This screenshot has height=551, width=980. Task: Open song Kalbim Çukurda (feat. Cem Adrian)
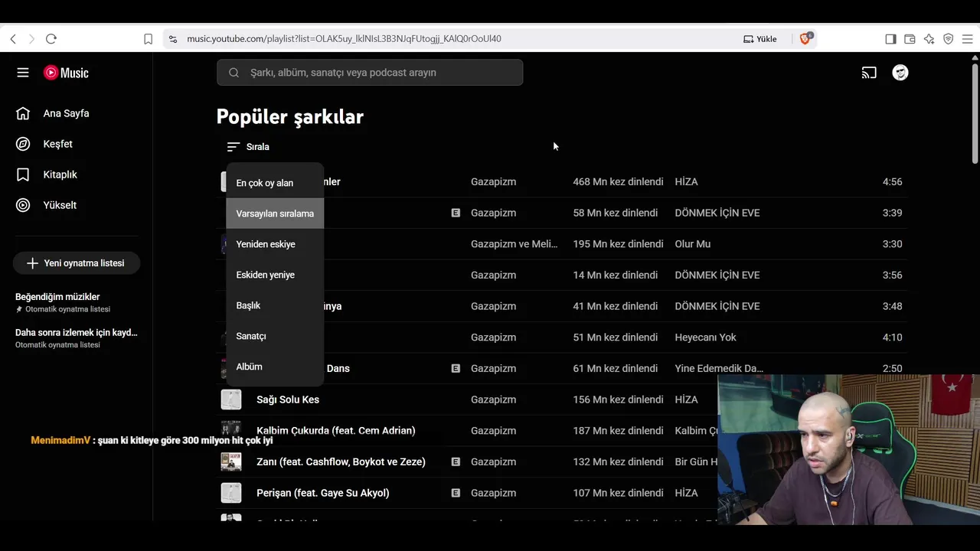click(x=336, y=431)
